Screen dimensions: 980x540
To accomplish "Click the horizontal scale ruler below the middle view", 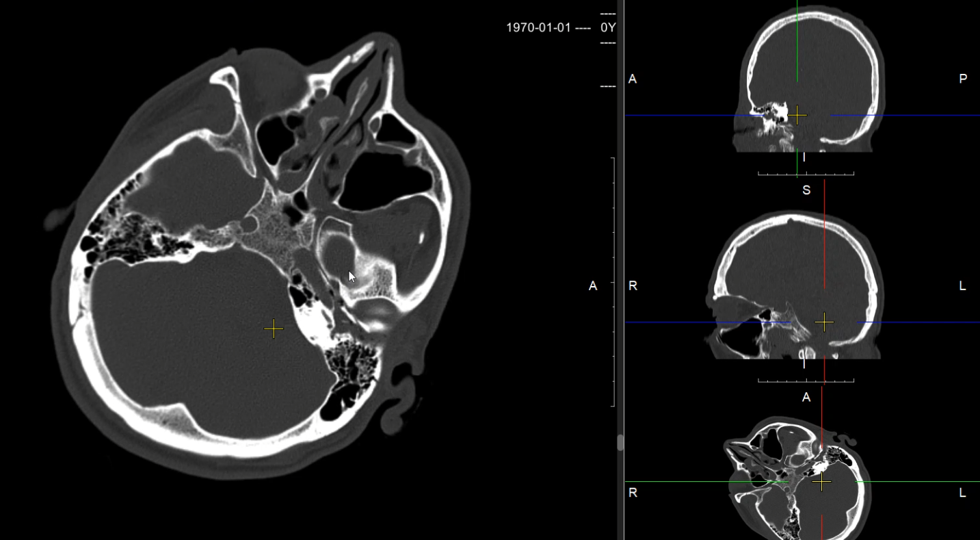I will [806, 381].
